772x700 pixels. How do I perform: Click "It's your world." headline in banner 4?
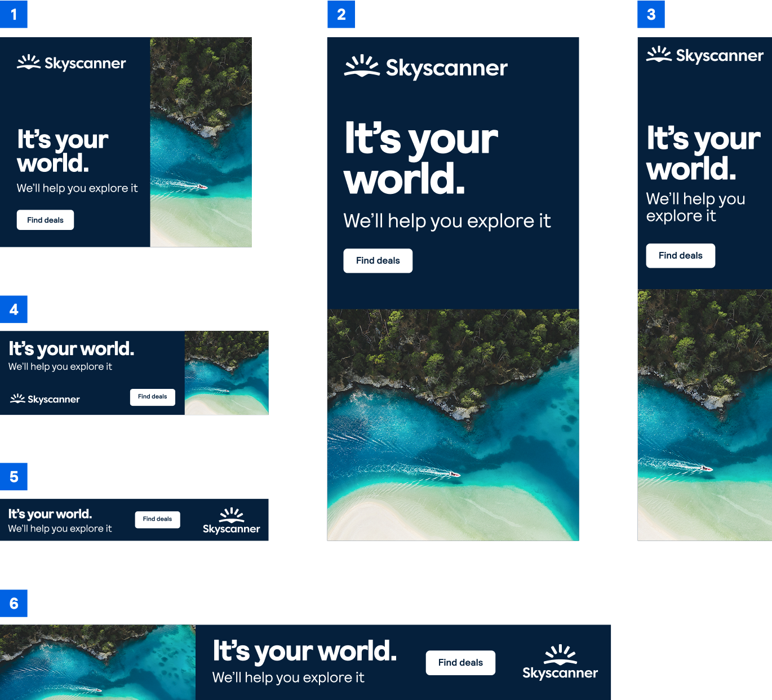72,349
